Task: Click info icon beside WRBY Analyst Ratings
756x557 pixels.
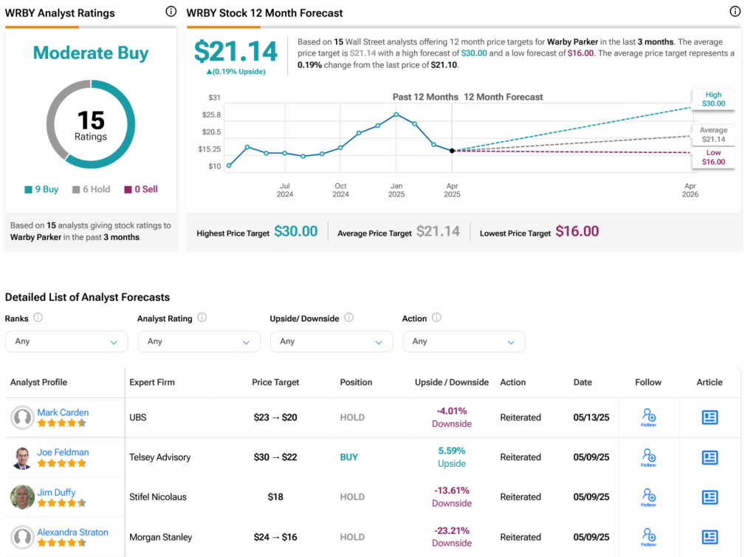Action: (x=171, y=12)
